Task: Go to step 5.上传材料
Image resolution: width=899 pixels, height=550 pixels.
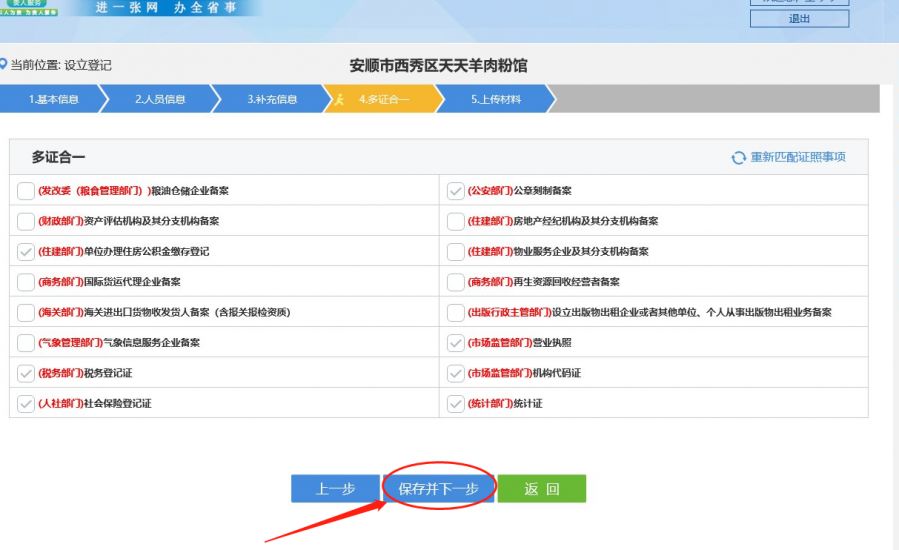Action: 496,99
